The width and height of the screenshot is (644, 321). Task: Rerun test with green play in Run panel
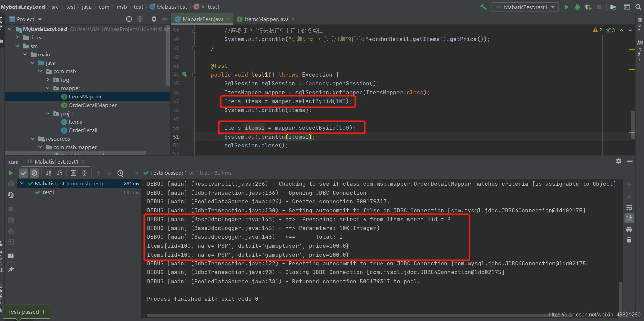pyautogui.click(x=11, y=173)
